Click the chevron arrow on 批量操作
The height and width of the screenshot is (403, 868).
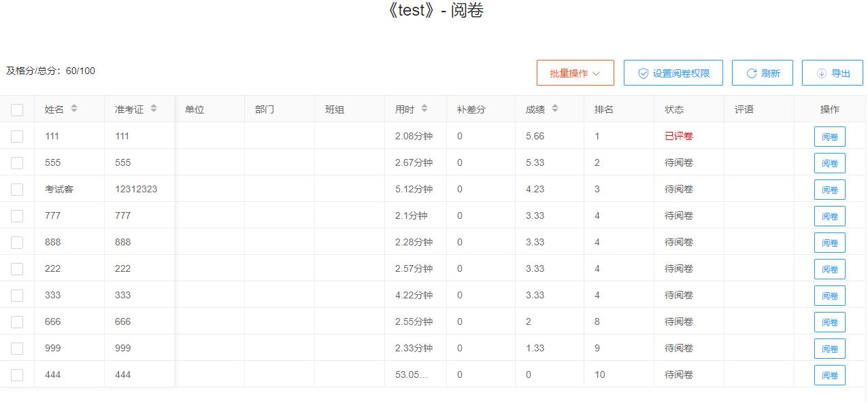point(597,73)
